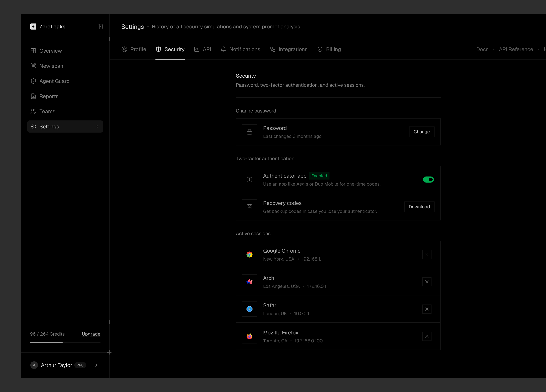546x392 pixels.
Task: Switch to the API tab
Action: 202,49
